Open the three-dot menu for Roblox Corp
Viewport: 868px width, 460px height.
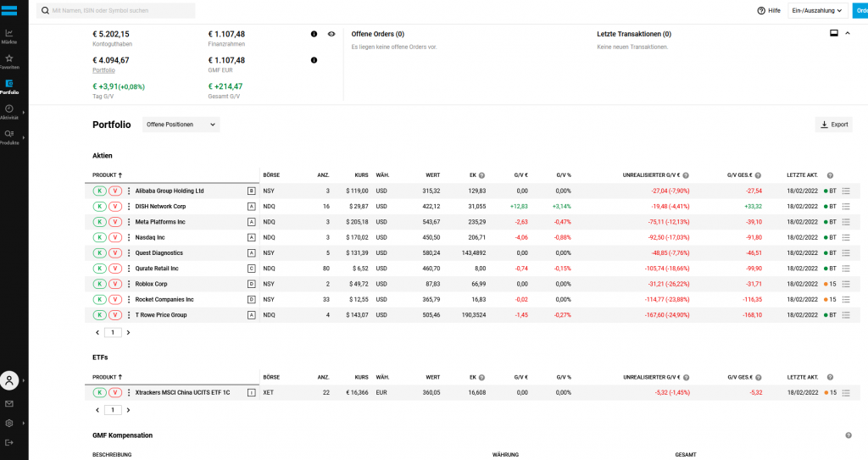(129, 284)
